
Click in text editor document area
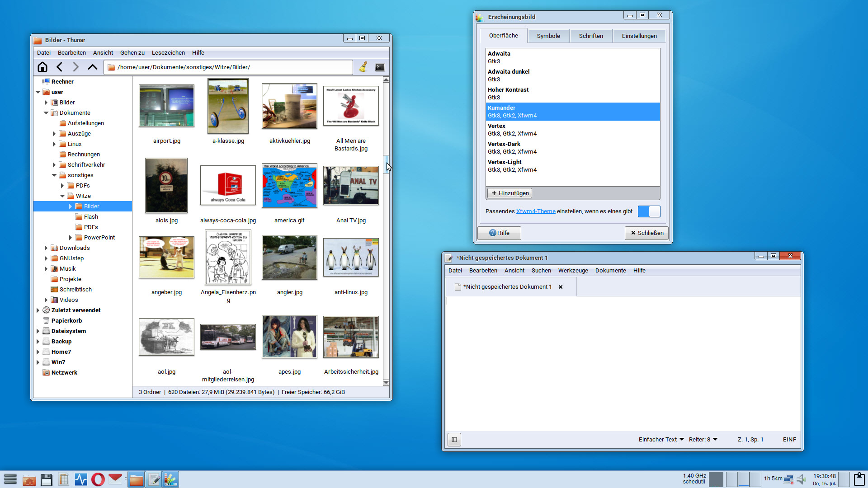click(623, 363)
